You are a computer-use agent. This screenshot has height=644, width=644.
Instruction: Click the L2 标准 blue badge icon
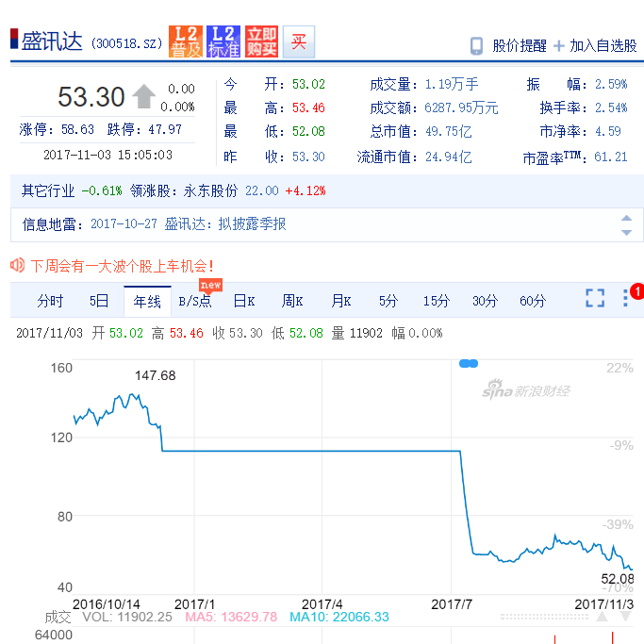point(223,41)
